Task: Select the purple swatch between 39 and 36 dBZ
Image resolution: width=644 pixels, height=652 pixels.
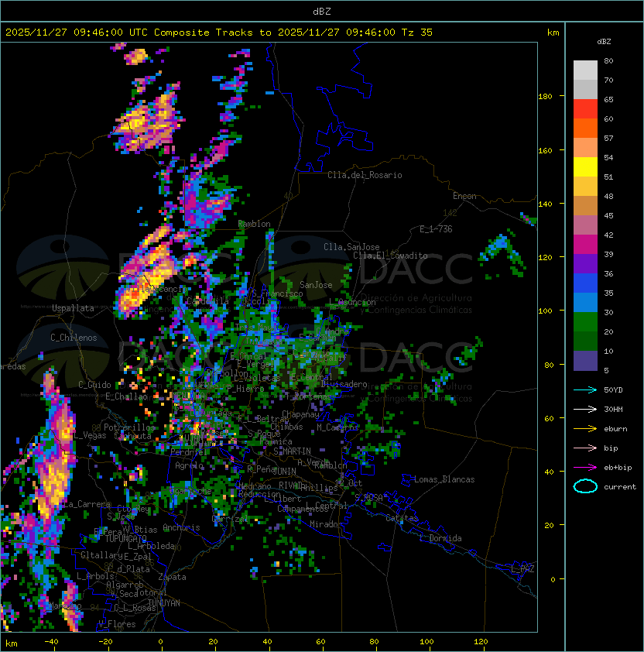Action: click(x=585, y=264)
